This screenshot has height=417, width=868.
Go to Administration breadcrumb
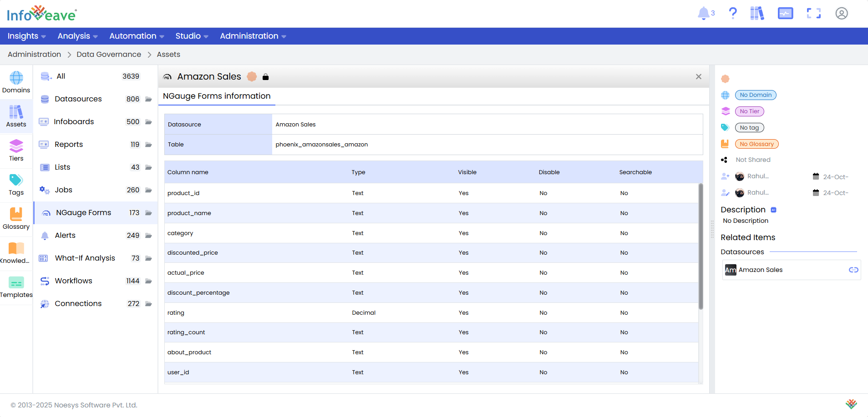coord(34,54)
